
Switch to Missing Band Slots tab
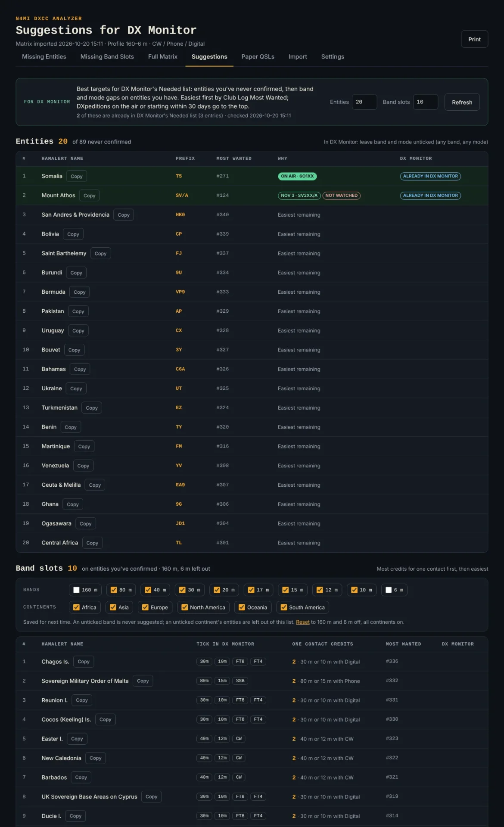[x=107, y=57]
